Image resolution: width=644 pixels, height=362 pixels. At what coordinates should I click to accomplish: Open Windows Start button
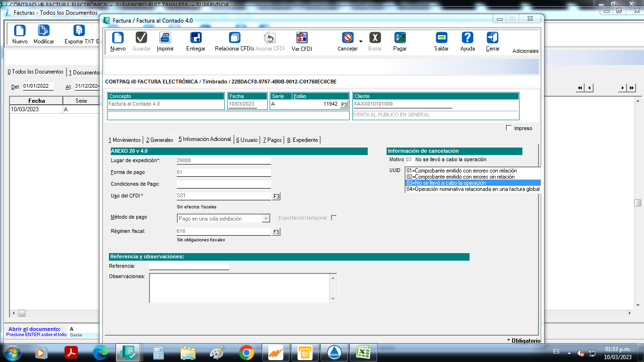[11, 352]
